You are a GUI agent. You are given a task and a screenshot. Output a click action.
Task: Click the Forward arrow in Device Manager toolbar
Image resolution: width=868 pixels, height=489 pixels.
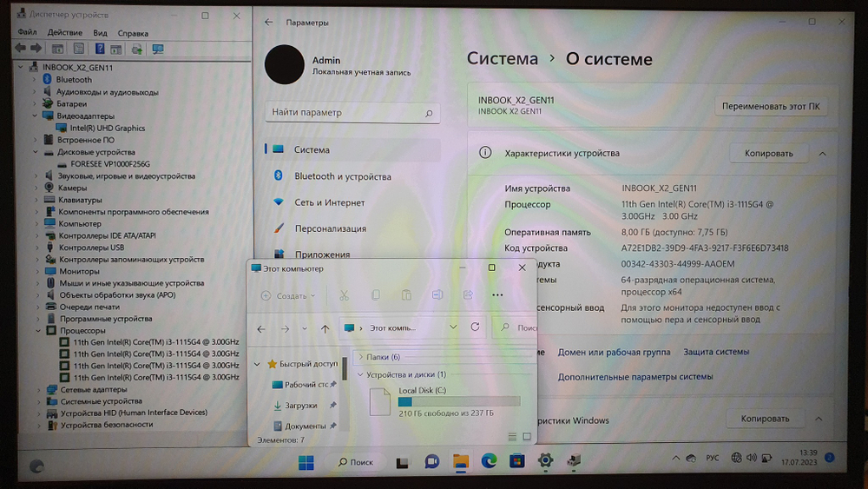36,49
